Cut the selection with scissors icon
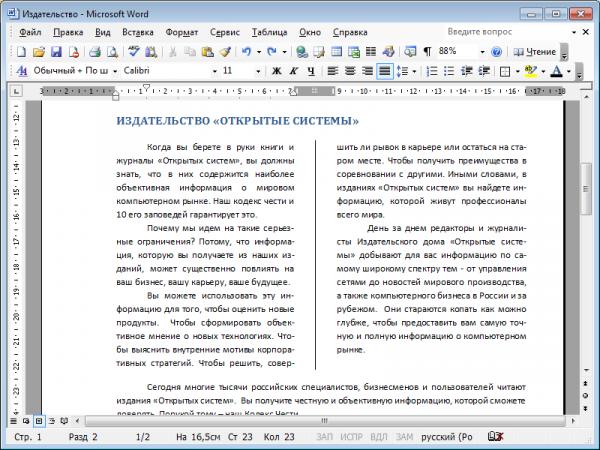600x450 pixels. (173, 52)
